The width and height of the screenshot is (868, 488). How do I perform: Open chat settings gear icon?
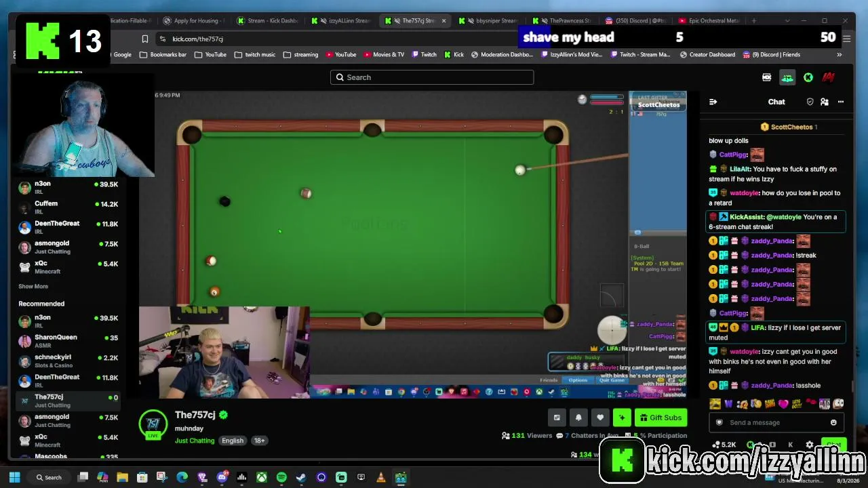pyautogui.click(x=810, y=445)
